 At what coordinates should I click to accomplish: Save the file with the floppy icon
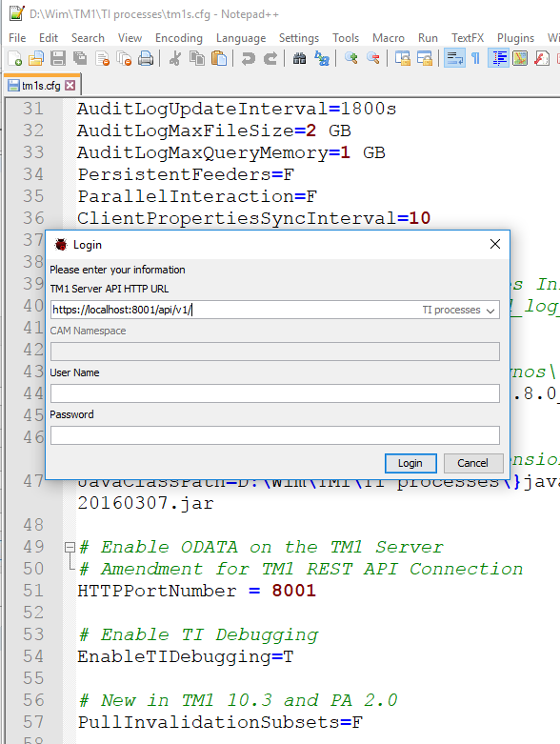(58, 58)
